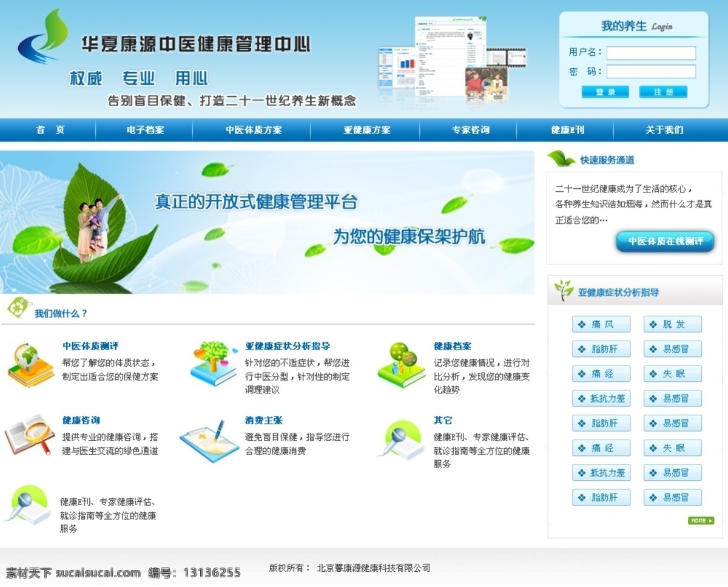Open the 首页 navigation item
Viewport: 728px width, 587px height.
tap(50, 130)
